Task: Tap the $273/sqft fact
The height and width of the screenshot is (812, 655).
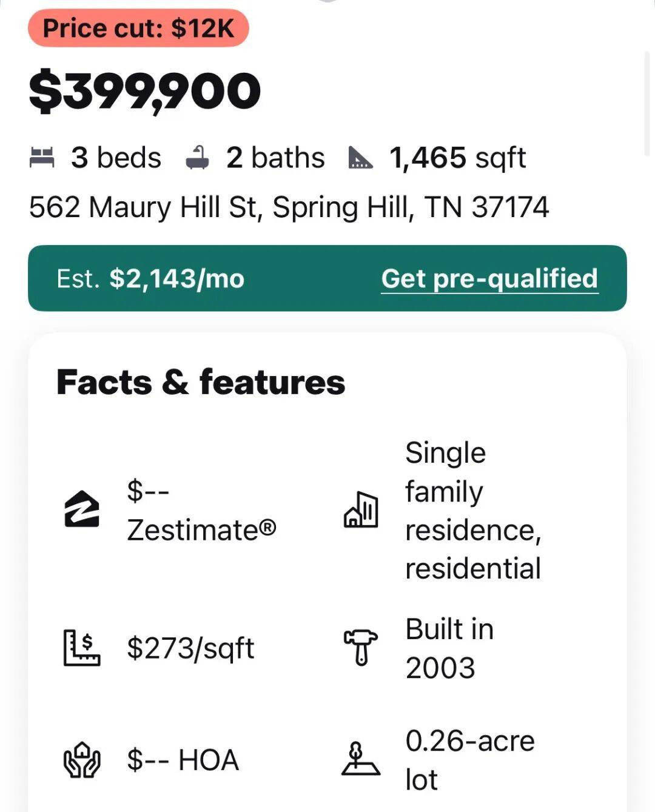Action: click(190, 648)
